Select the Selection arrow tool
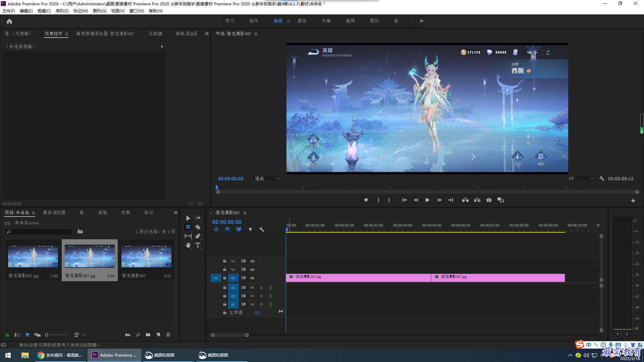Viewport: 644px width, 362px height. click(x=188, y=218)
